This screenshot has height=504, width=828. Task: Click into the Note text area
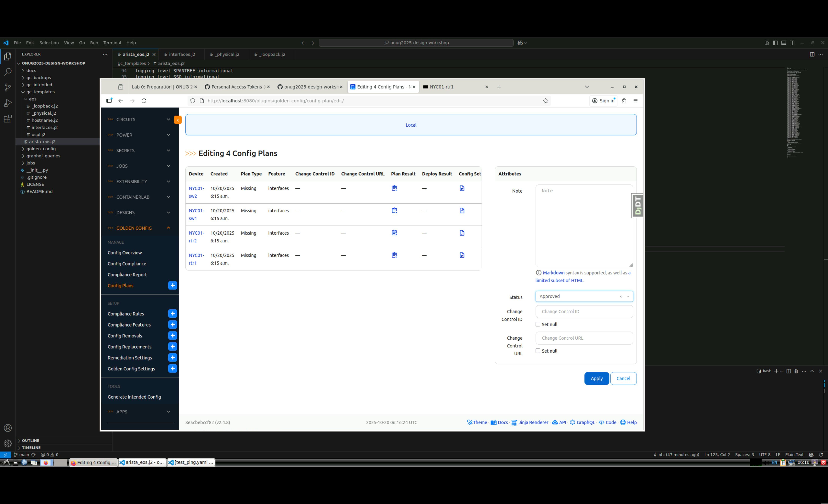point(584,226)
